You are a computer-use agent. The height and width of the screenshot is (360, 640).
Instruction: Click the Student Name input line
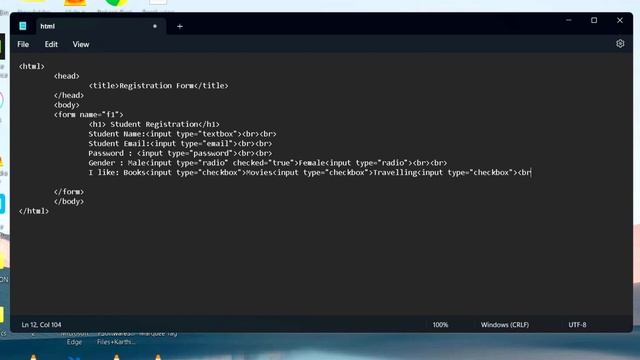(182, 134)
